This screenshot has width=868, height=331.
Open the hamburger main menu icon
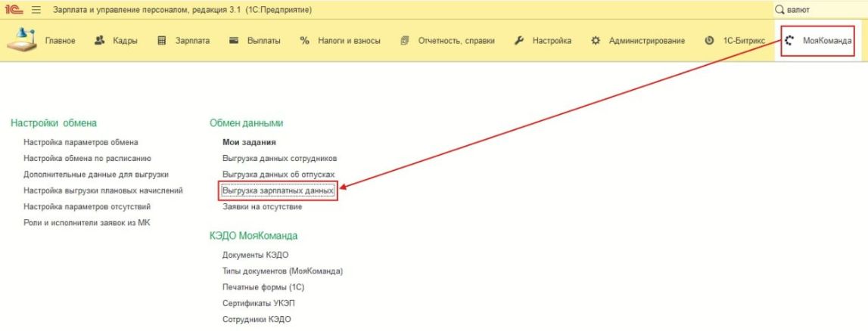[36, 10]
